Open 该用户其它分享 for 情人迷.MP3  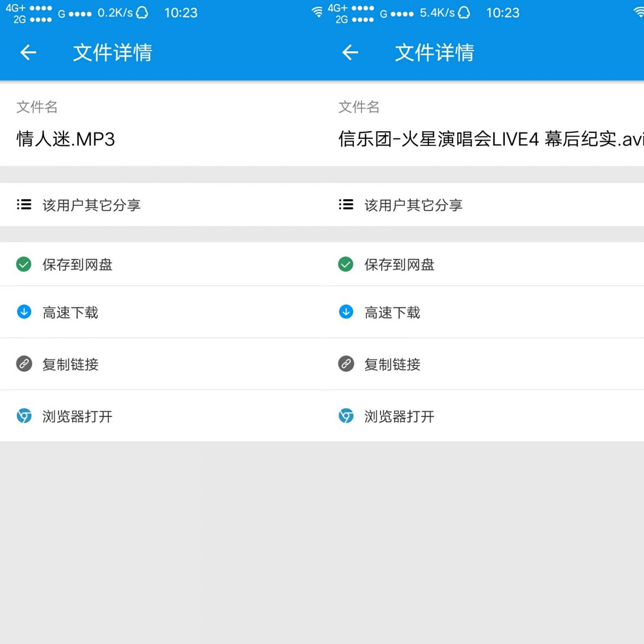161,205
